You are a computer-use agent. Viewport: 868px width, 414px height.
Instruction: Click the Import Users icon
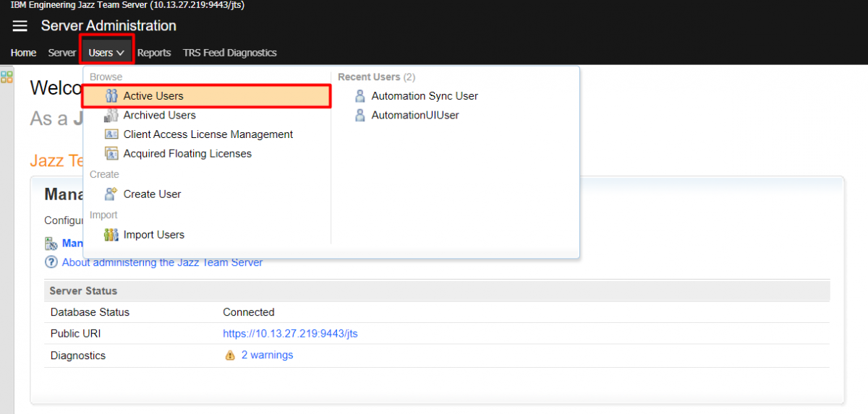click(111, 235)
